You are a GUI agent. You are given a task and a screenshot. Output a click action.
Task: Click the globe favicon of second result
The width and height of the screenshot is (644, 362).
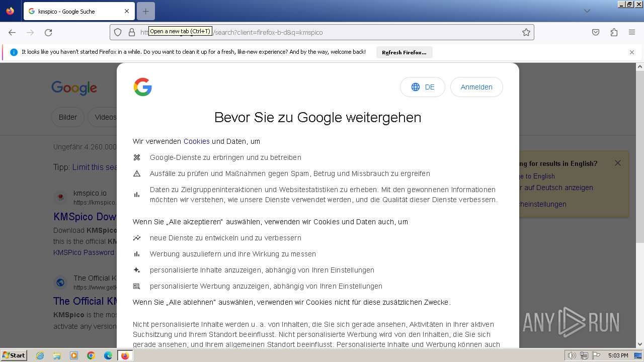[x=60, y=283]
